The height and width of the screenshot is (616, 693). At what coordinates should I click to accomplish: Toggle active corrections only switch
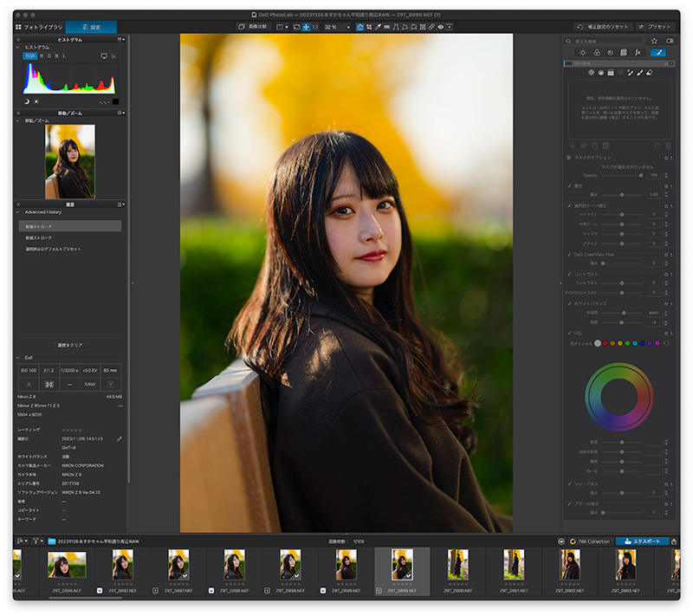tap(670, 41)
